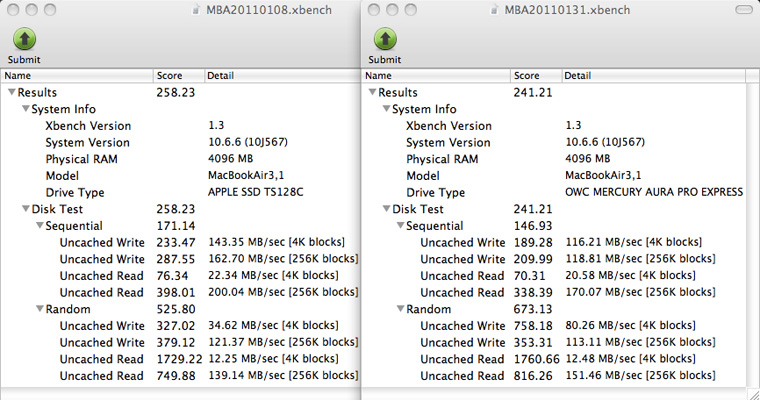Select Uncached Write row scoring 758.18
Image resolution: width=760 pixels, height=400 pixels.
point(554,326)
